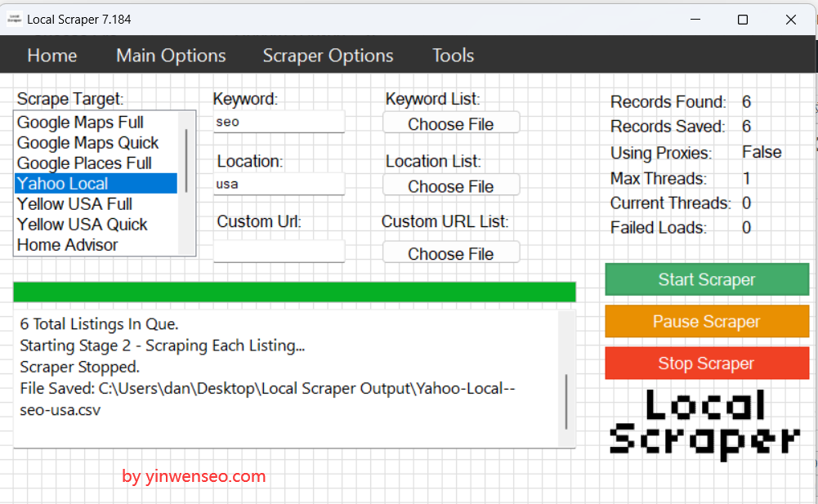Choose a Location List file
This screenshot has height=504, width=818.
click(x=451, y=185)
